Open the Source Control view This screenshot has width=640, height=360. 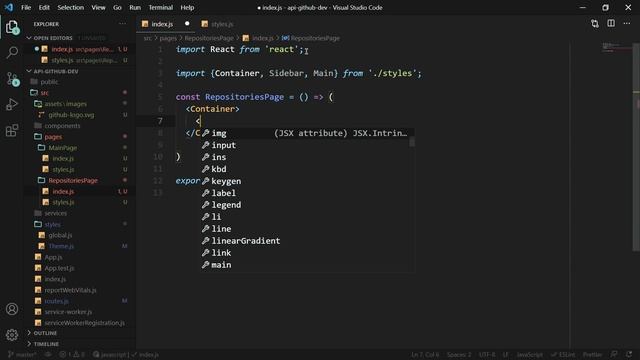click(x=12, y=78)
